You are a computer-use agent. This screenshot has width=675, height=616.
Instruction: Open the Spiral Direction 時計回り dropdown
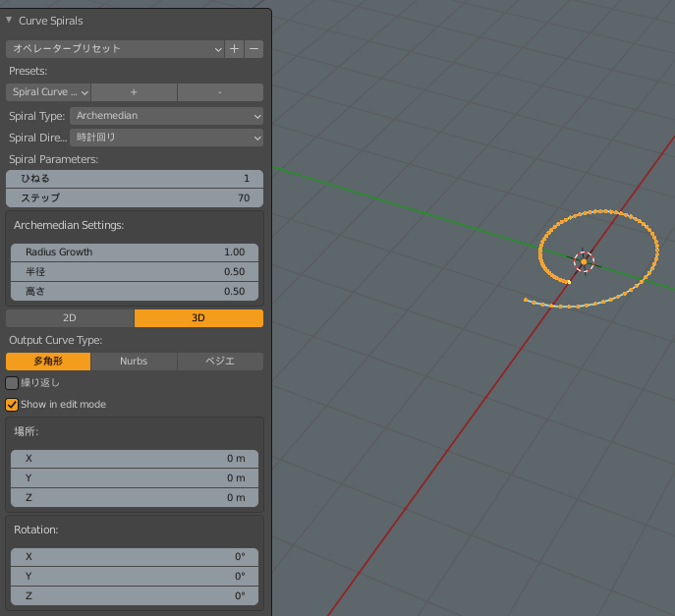pos(166,138)
